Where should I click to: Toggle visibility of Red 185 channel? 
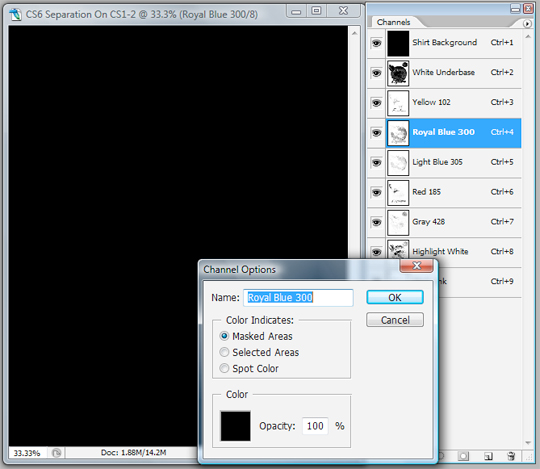(x=376, y=192)
